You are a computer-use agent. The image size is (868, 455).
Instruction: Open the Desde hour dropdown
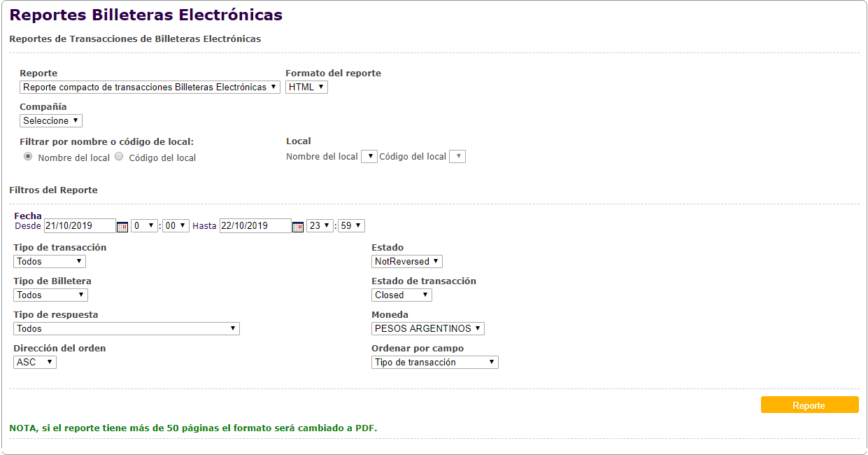click(x=144, y=226)
